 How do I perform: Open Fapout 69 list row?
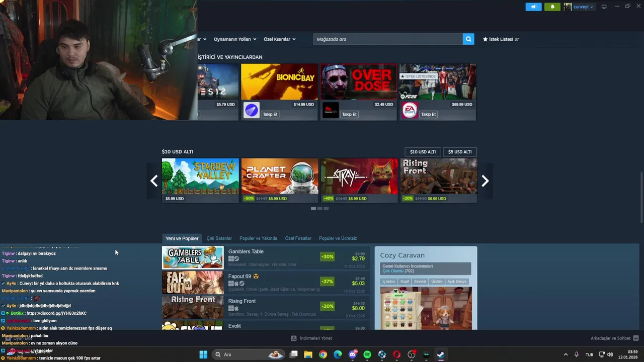[266, 283]
